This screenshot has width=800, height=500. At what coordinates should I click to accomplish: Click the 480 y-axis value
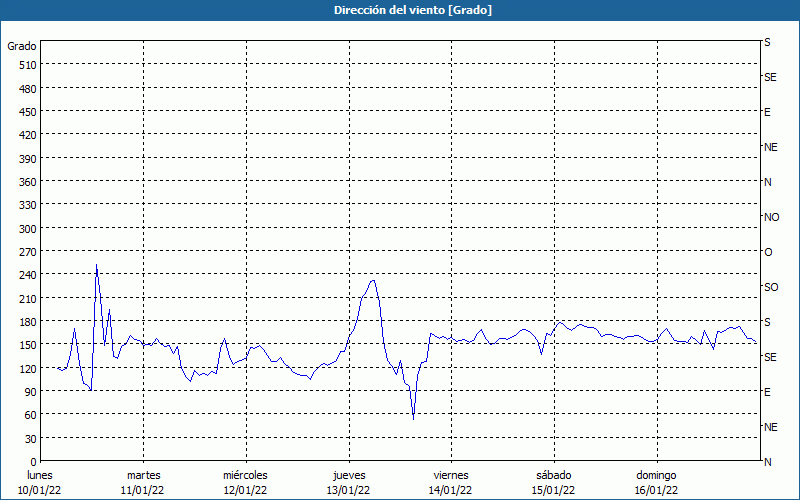28,89
